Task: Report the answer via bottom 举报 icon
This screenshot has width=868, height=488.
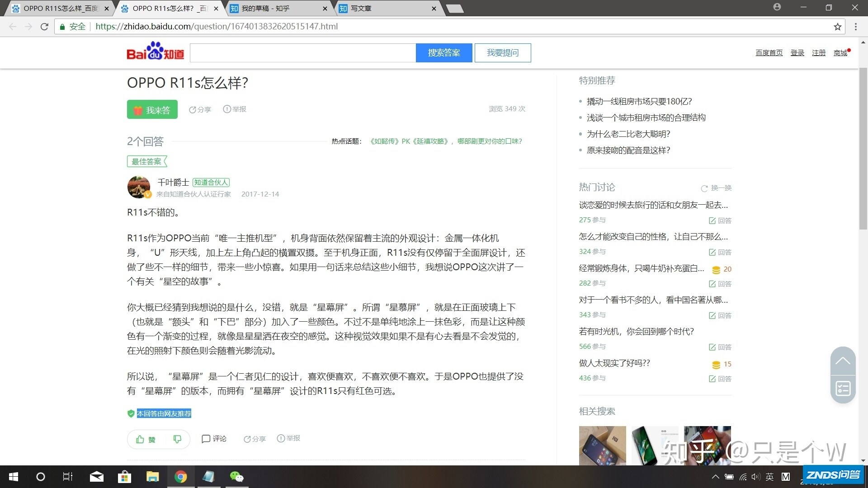Action: point(288,438)
